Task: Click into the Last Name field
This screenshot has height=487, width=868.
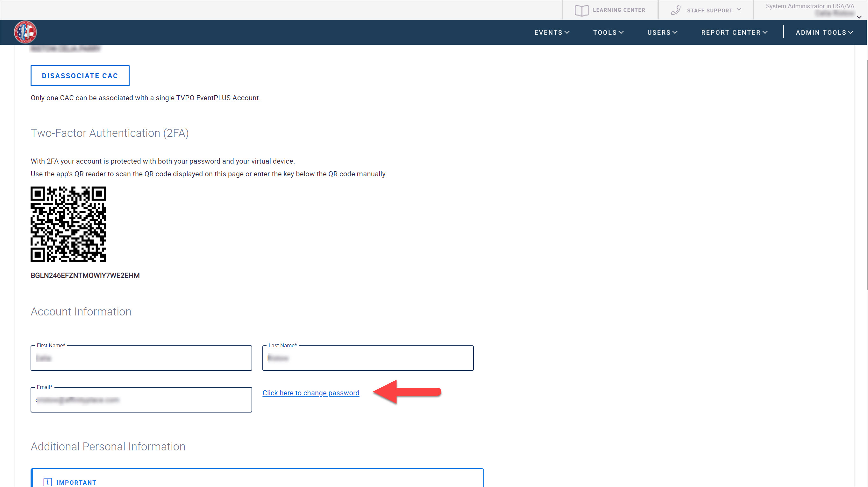Action: pyautogui.click(x=368, y=358)
